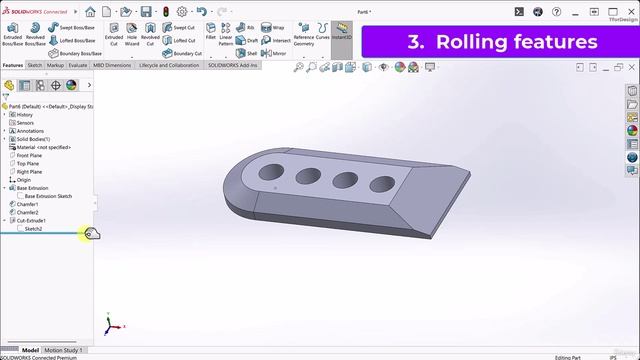This screenshot has height=360, width=640.
Task: Click Apply Scene icon in view toolbar
Action: [413, 67]
